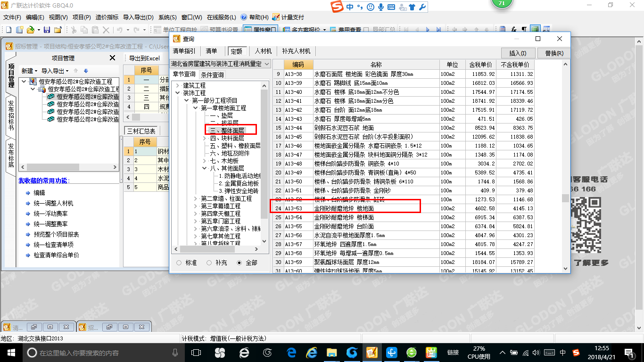This screenshot has height=362, width=644.
Task: Click the navigate-last blue arrow in toolbar
Action: click(x=438, y=30)
